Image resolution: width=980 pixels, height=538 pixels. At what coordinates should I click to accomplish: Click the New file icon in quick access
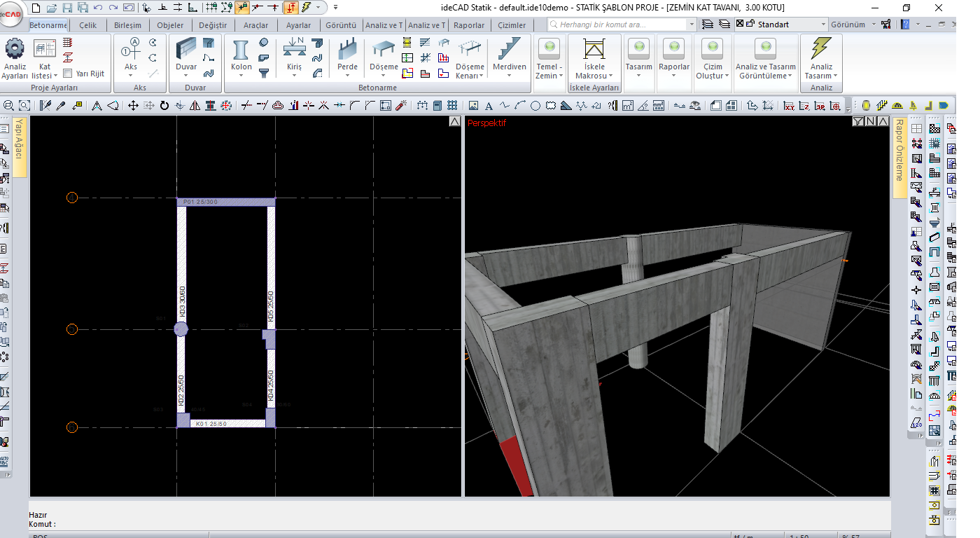tap(37, 8)
